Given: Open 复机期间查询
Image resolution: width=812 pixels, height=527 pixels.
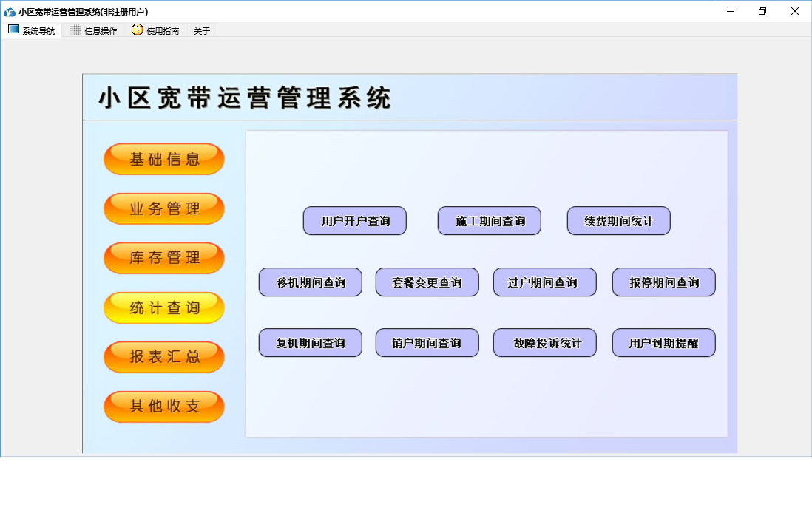Looking at the screenshot, I should pos(311,343).
